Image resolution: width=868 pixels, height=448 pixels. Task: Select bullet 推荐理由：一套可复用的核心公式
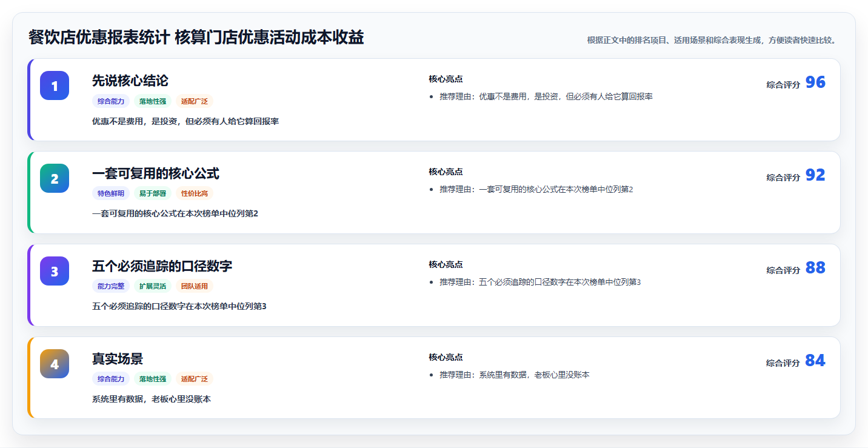(536, 190)
